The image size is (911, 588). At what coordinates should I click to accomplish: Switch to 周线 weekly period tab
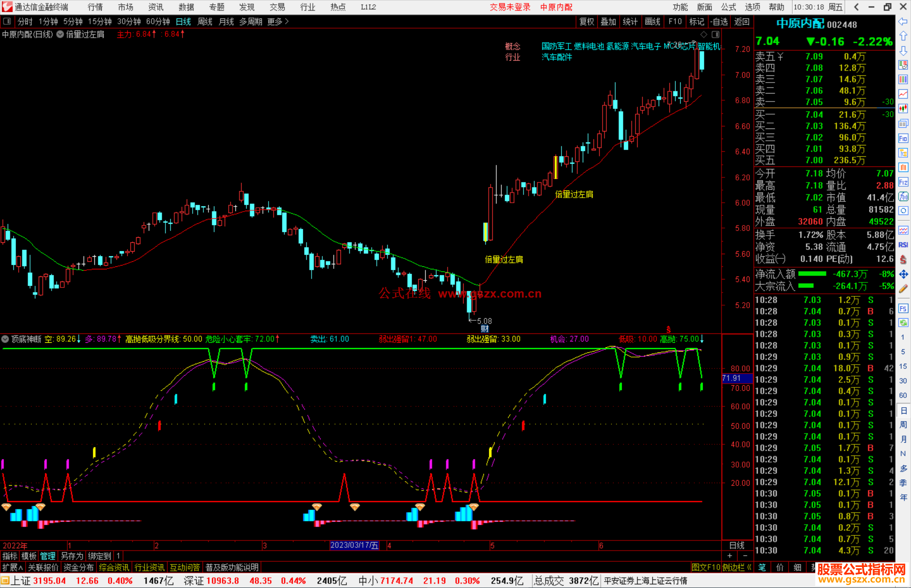pyautogui.click(x=205, y=21)
